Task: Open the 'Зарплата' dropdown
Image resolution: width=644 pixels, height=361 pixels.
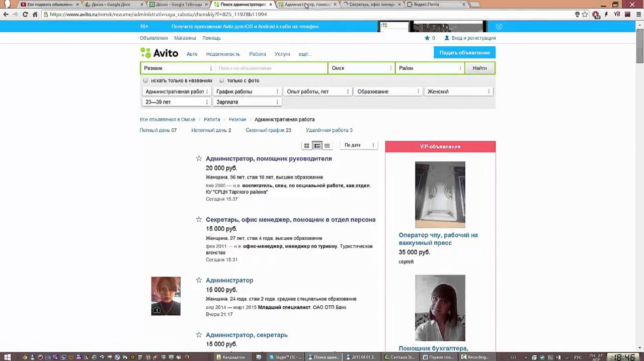Action: [247, 102]
